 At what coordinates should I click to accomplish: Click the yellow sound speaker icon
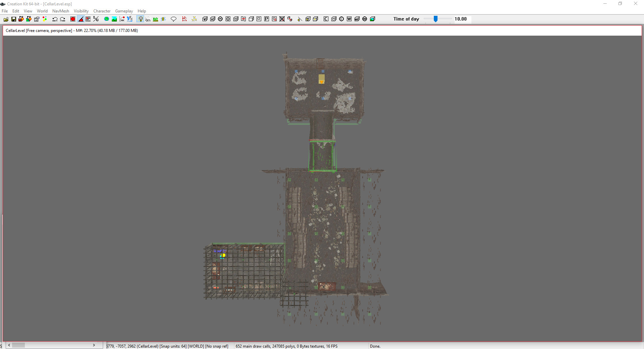coord(300,19)
